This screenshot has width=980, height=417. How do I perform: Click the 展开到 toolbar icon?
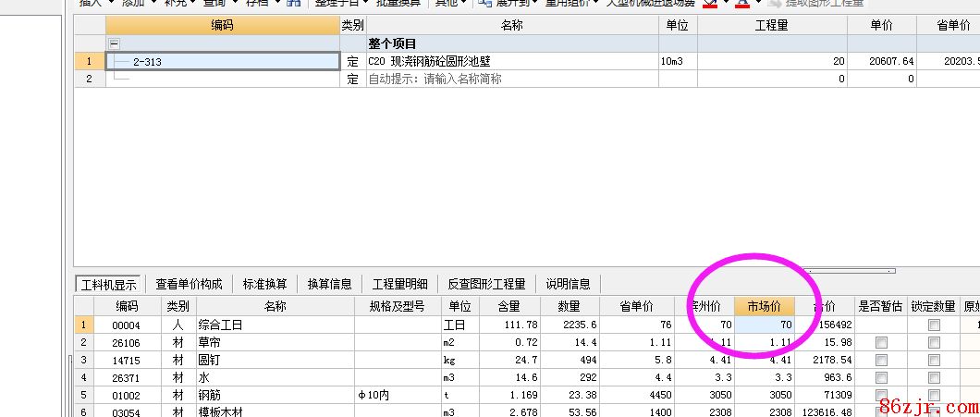pyautogui.click(x=484, y=3)
